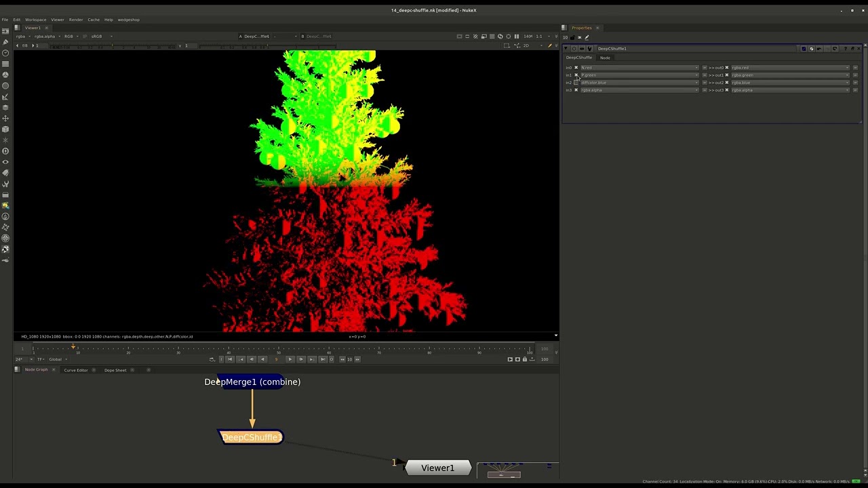Click the properties panel help question icon
The image size is (868, 488).
[846, 49]
